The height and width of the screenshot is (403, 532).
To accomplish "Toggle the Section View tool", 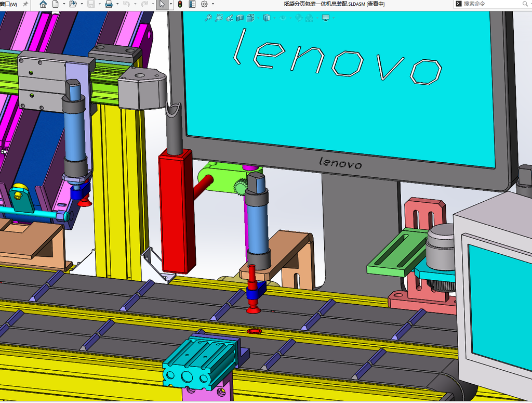I will coord(240,18).
